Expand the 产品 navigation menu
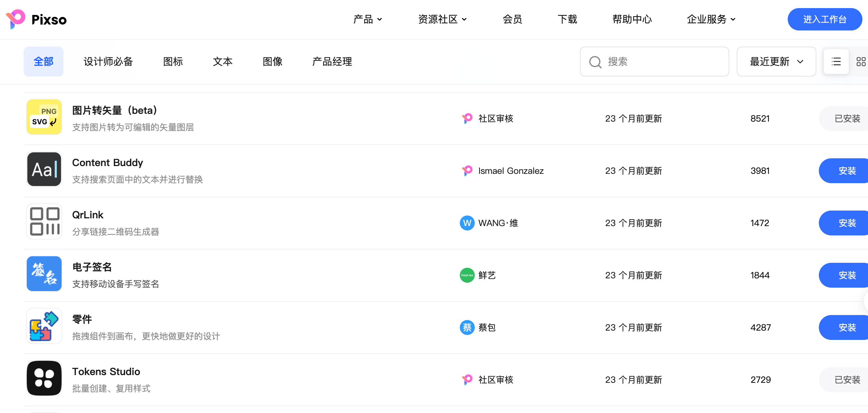868x413 pixels. click(x=367, y=19)
